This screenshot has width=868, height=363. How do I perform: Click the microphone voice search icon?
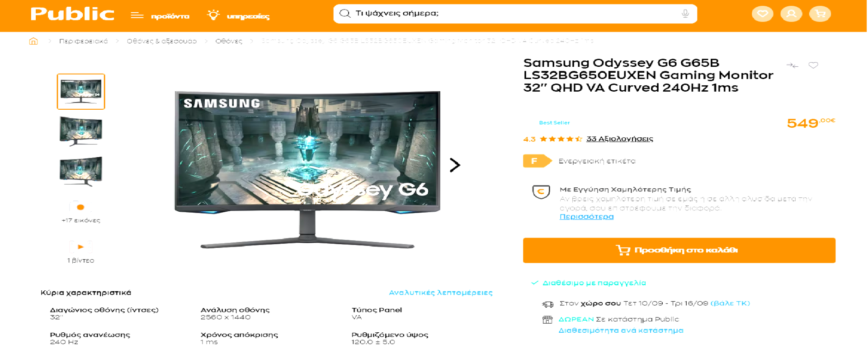pos(685,14)
